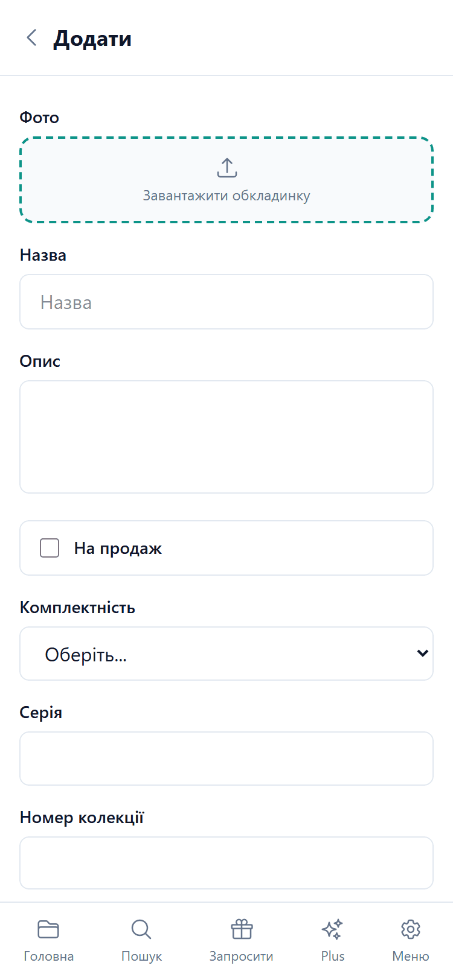The image size is (453, 980).
Task: Open Plus via the sparkles icon
Action: [332, 930]
